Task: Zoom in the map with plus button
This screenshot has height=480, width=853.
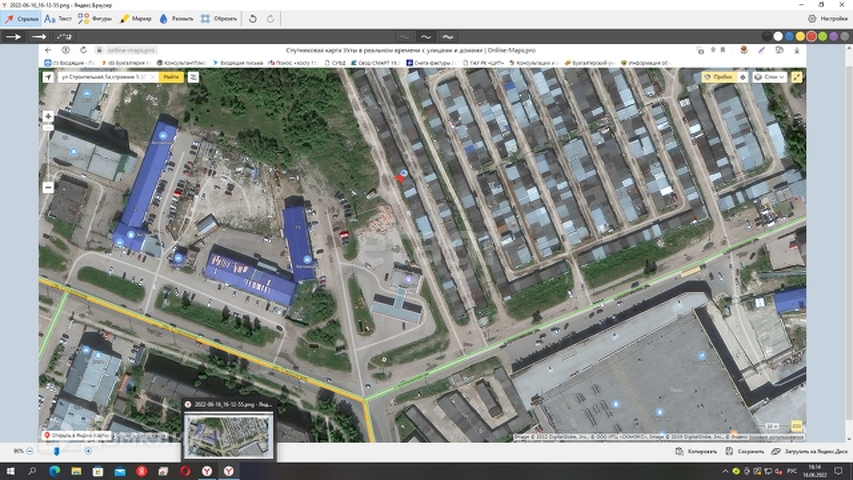Action: tap(48, 117)
